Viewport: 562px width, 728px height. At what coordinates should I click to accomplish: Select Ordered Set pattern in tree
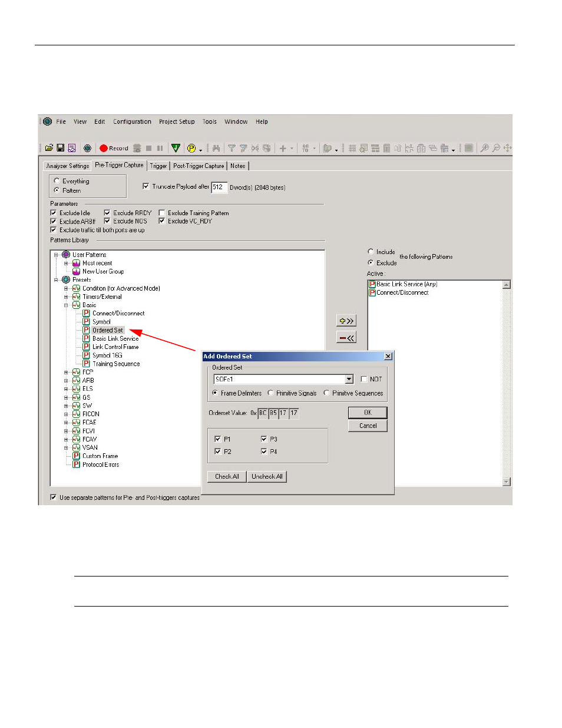click(108, 330)
